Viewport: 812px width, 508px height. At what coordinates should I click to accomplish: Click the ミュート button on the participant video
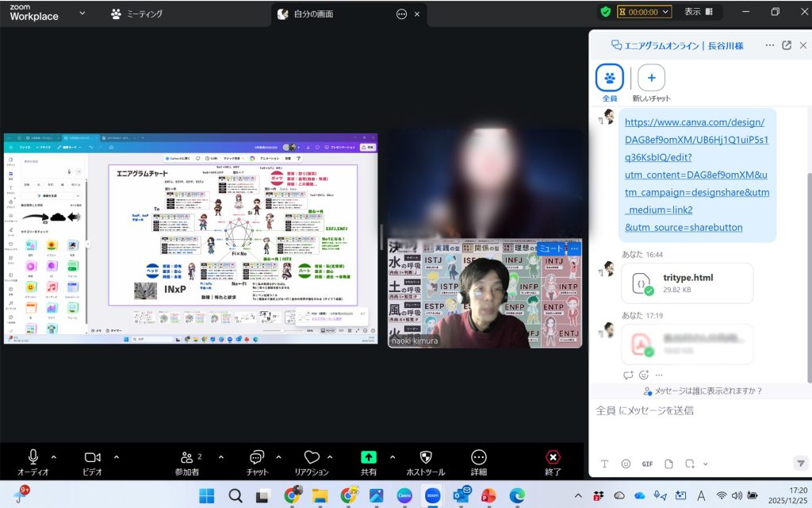point(550,248)
